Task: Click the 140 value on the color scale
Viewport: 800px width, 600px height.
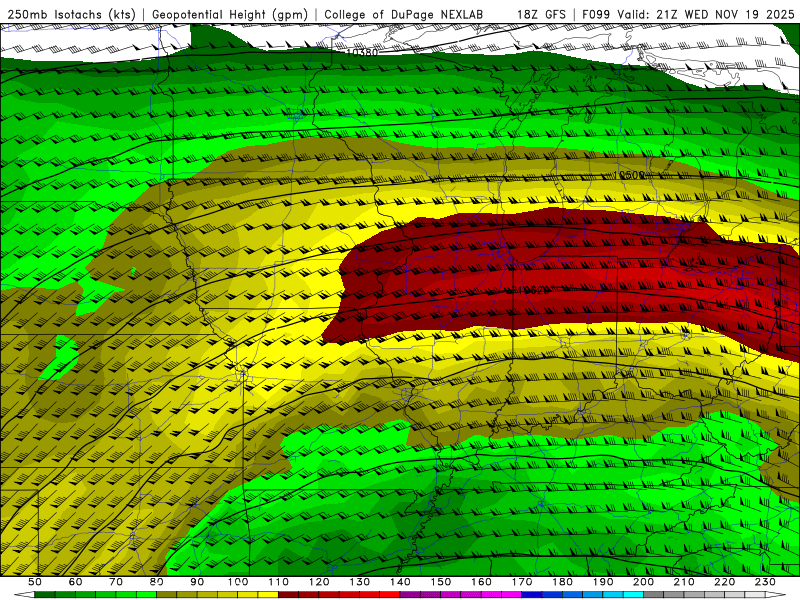Action: click(x=400, y=582)
